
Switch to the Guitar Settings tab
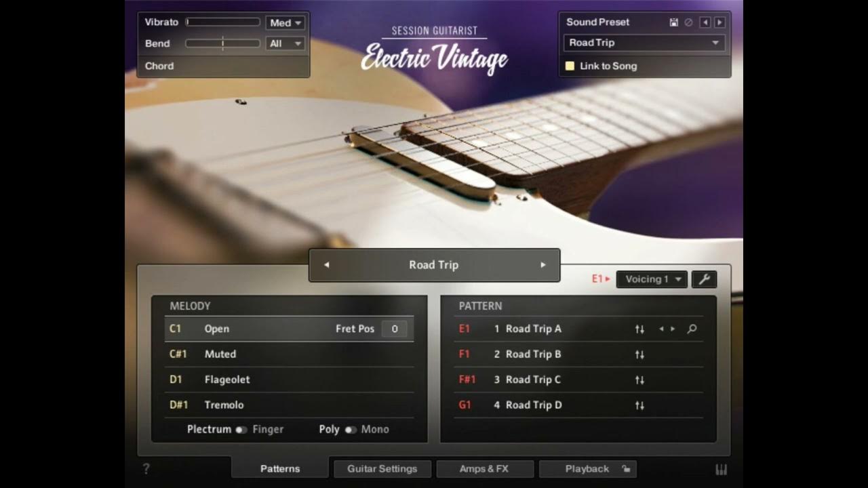coord(382,468)
